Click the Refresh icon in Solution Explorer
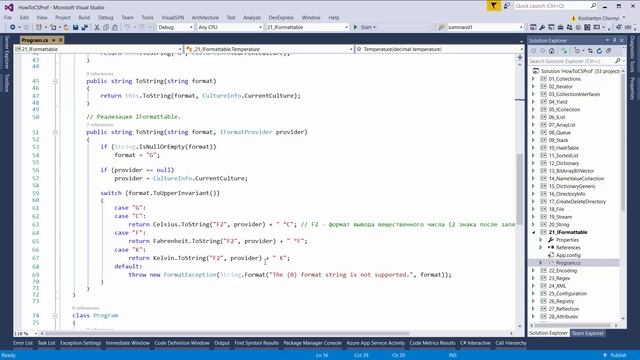This screenshot has height=360, width=640. (599, 51)
